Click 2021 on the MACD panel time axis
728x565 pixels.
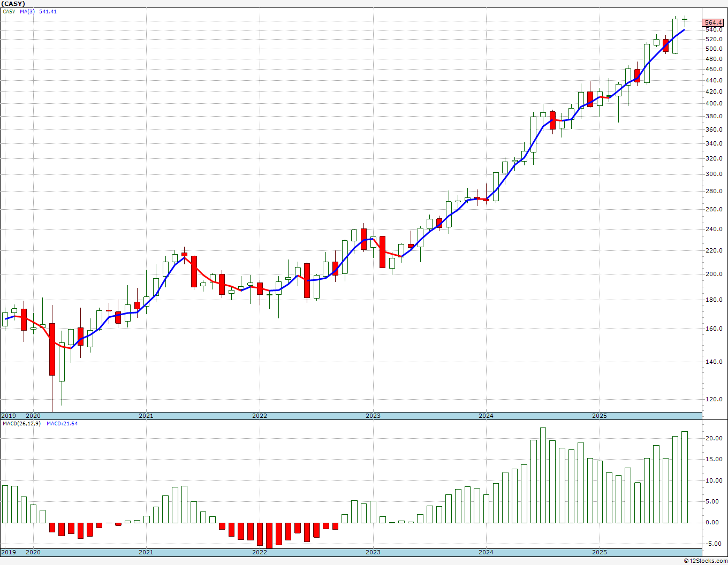click(146, 553)
